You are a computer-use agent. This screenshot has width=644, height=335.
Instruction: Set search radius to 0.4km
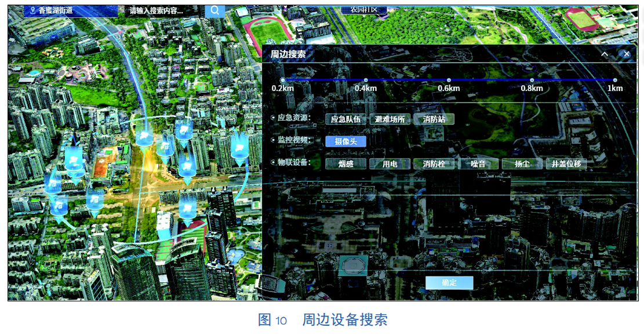(366, 81)
